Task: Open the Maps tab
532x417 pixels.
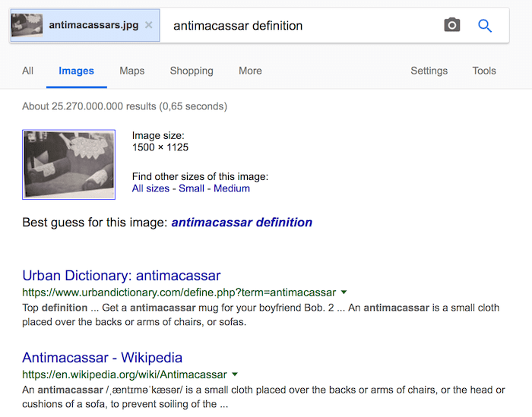Action: tap(132, 71)
